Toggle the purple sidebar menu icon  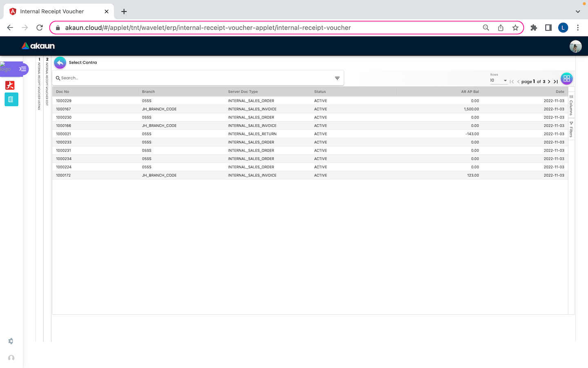(x=23, y=69)
